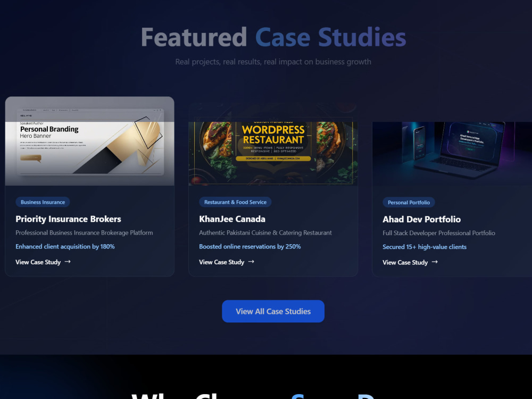Click the Ahad Dev Portfolio title
532x399 pixels.
[422, 220]
